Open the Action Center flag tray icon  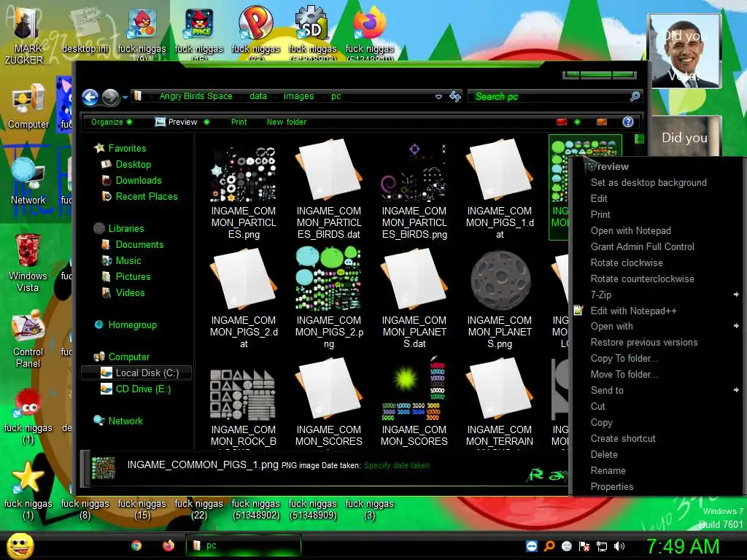point(584,546)
